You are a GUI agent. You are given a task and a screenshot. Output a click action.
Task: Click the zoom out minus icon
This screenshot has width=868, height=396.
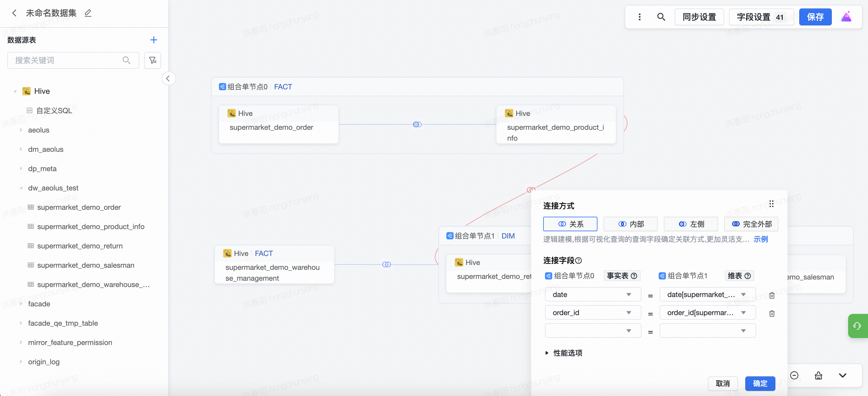pos(794,375)
